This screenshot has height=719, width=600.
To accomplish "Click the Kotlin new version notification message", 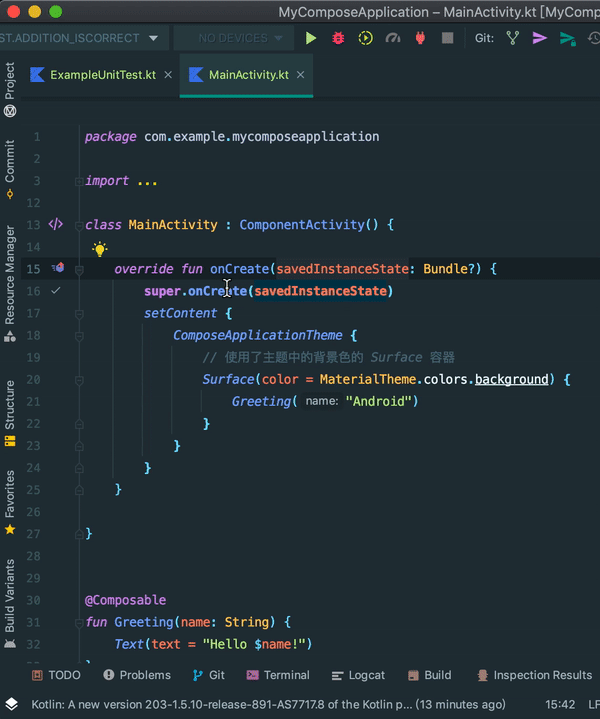I will 268,704.
